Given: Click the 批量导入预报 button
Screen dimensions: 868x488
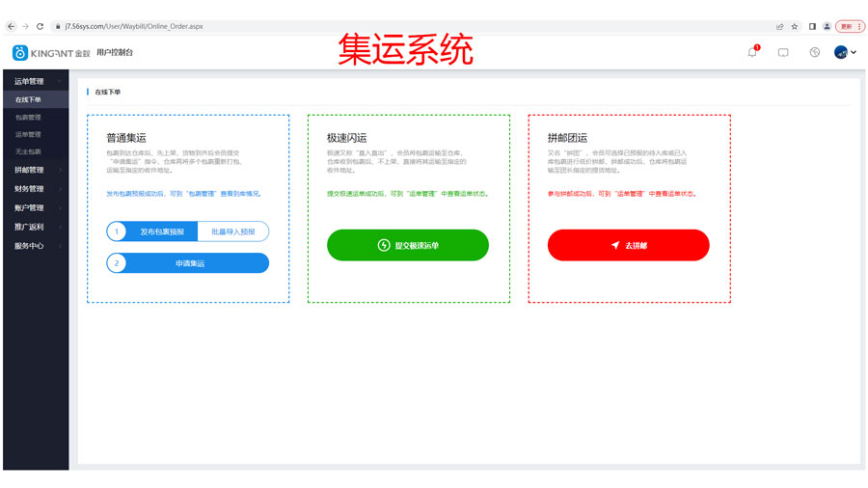Looking at the screenshot, I should [x=232, y=231].
